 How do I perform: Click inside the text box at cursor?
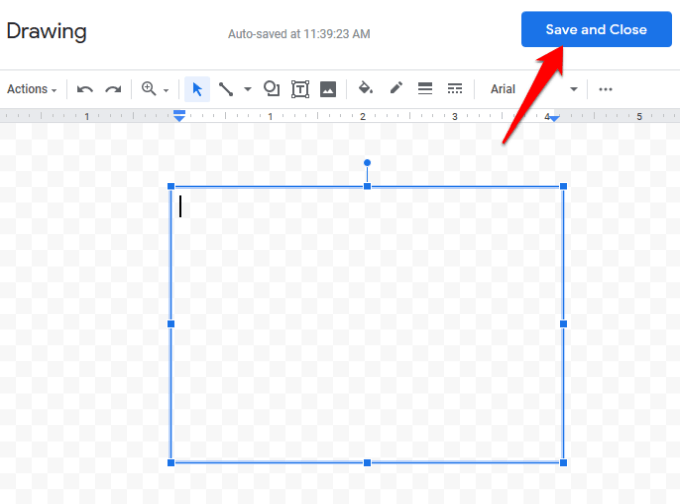[x=180, y=206]
